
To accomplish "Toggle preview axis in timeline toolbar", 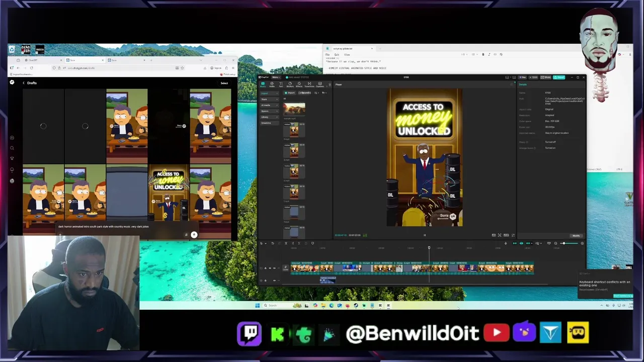I will 537,243.
